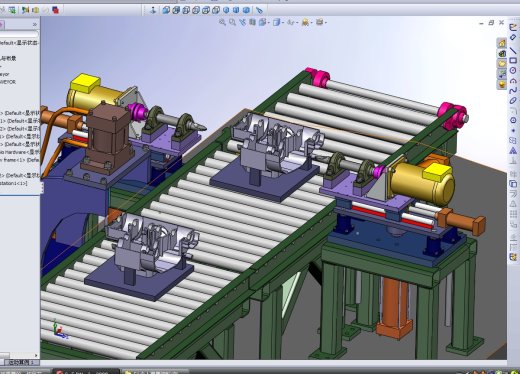
Task: Select the brown block beside left motor
Action: [107, 137]
